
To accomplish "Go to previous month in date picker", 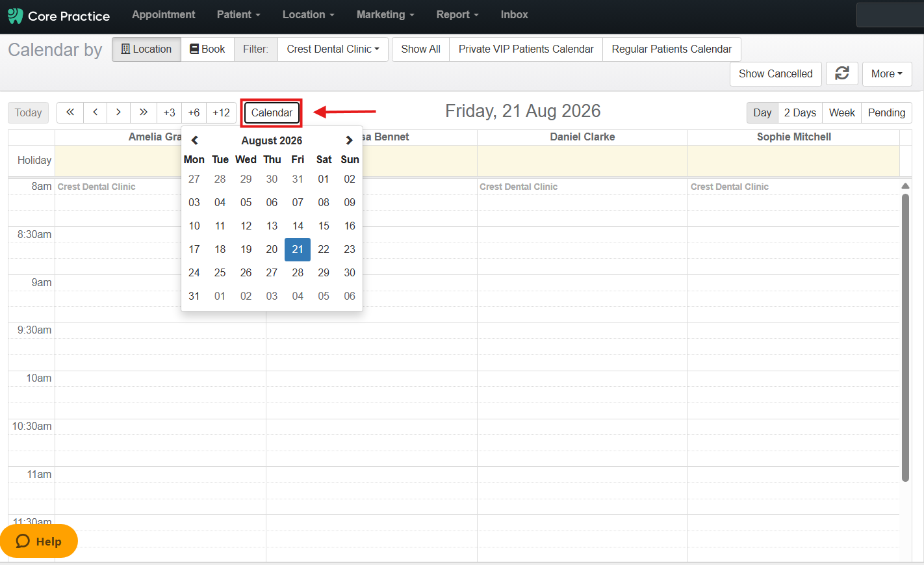I will (x=194, y=140).
